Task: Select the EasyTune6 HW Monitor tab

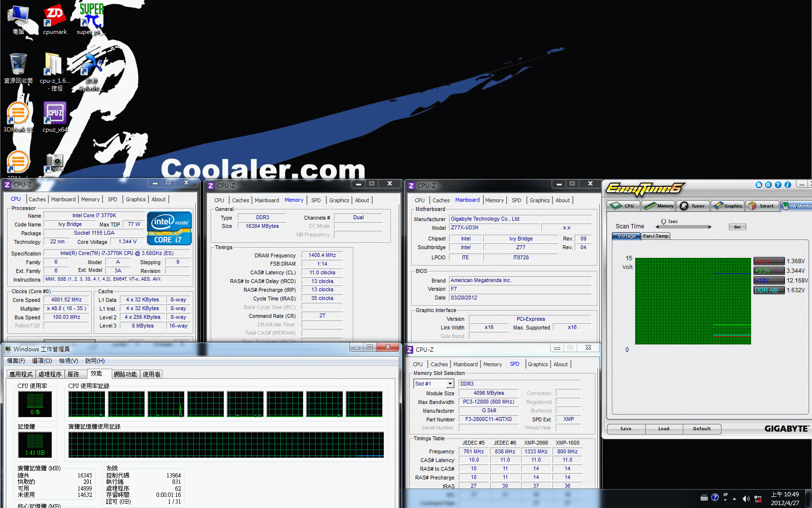Action: point(797,206)
